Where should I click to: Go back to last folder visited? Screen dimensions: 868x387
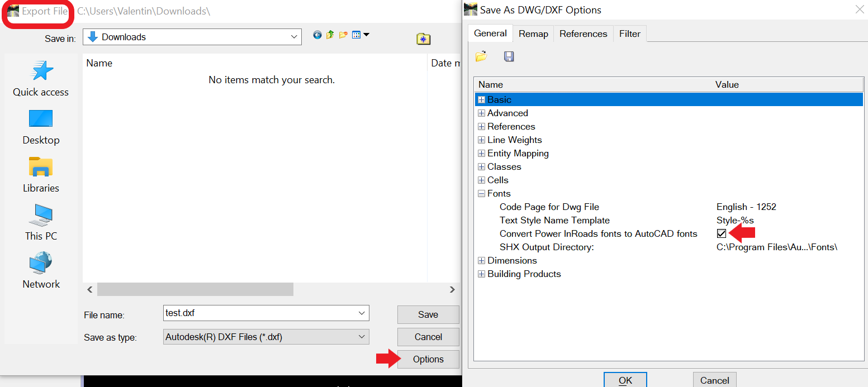click(x=317, y=35)
